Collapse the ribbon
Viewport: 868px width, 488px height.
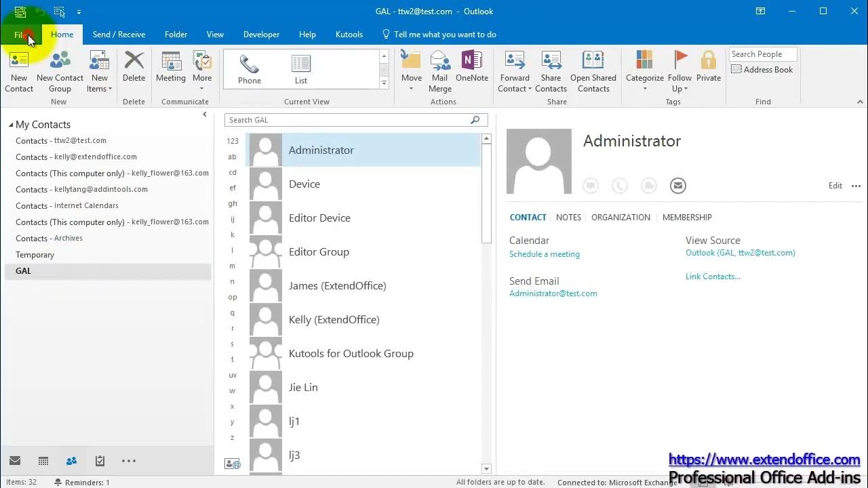tap(860, 102)
